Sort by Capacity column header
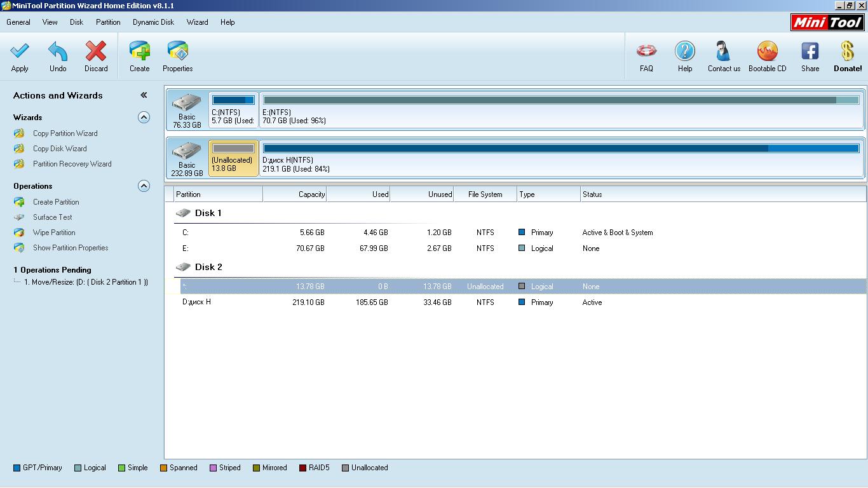 tap(295, 194)
